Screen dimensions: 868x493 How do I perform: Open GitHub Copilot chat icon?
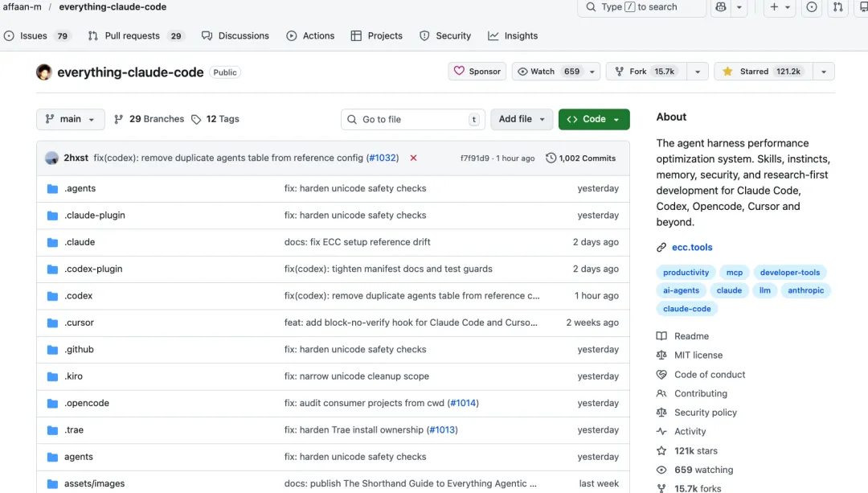tap(721, 7)
